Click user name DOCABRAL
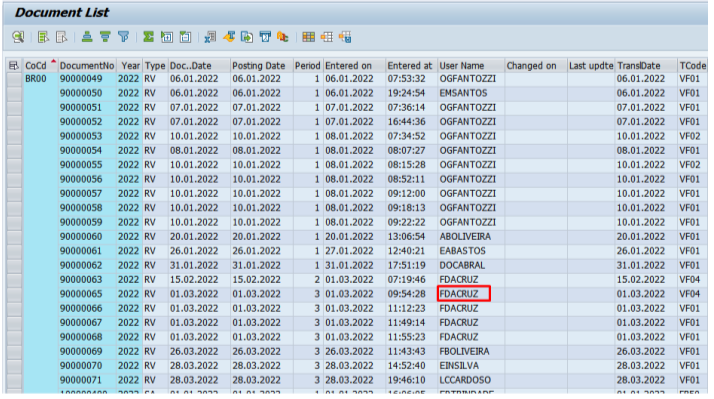Screen dimensions: 714x399 (x=462, y=266)
